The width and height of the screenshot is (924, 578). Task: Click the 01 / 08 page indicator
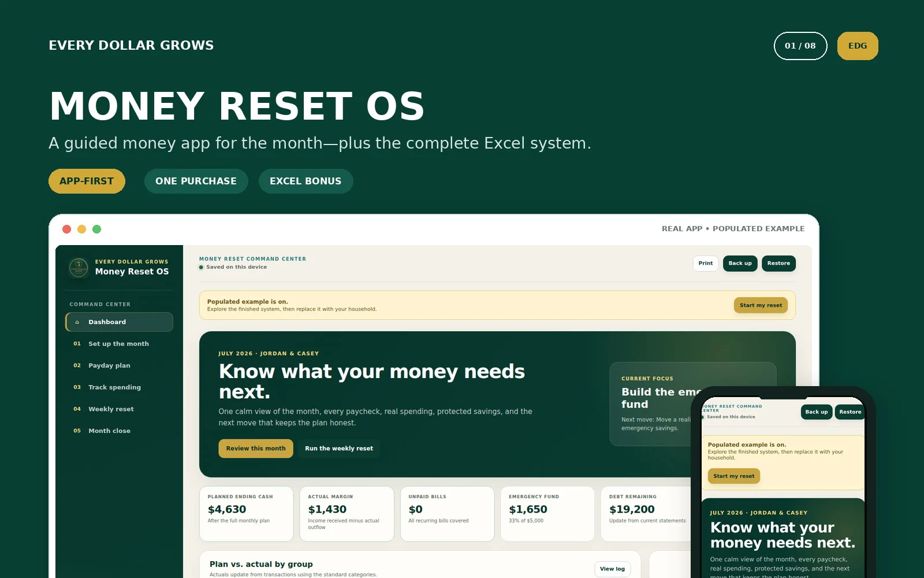click(800, 46)
